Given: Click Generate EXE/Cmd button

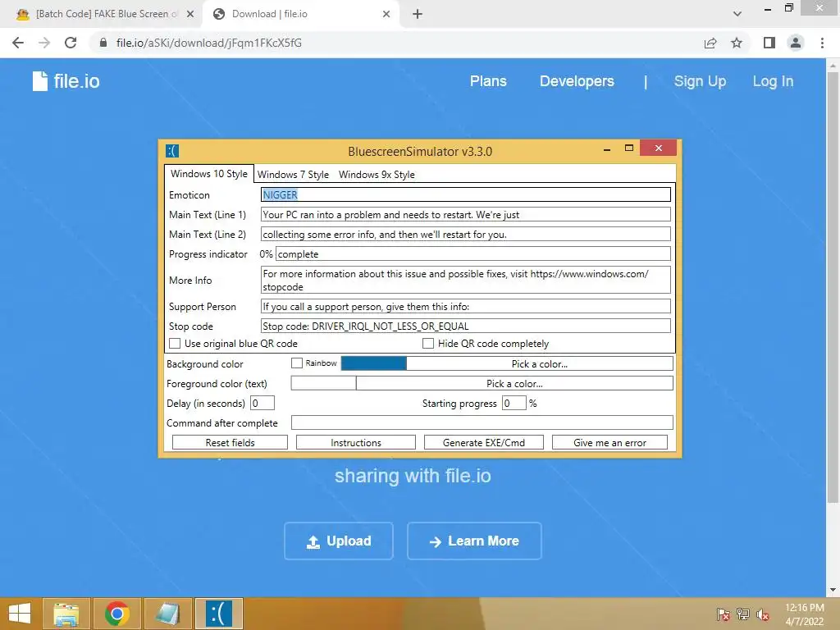Looking at the screenshot, I should [x=484, y=442].
